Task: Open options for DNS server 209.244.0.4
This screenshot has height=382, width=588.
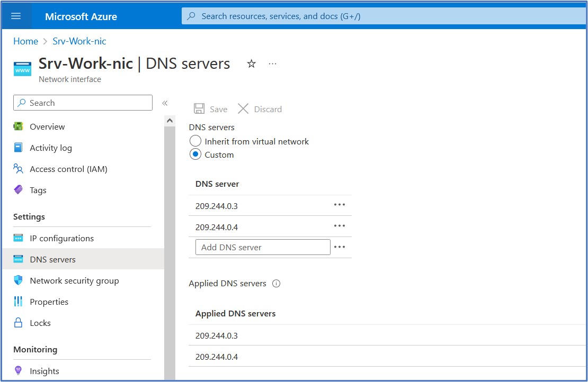Action: [339, 226]
